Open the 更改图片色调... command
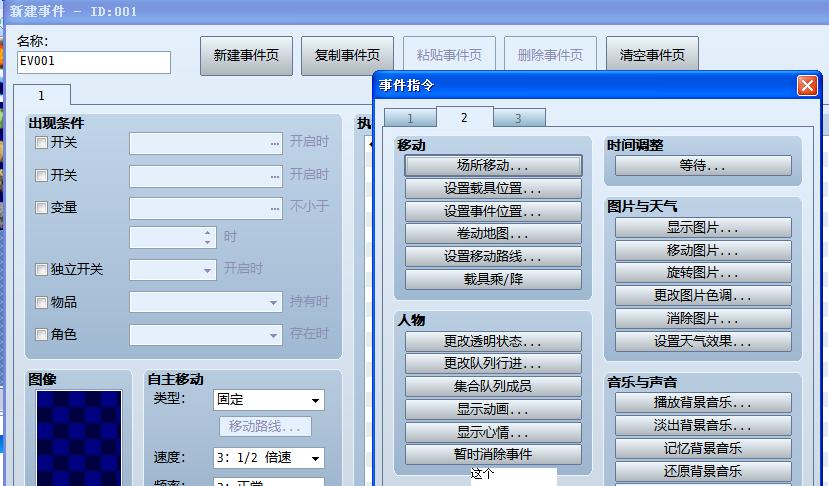 click(x=703, y=296)
